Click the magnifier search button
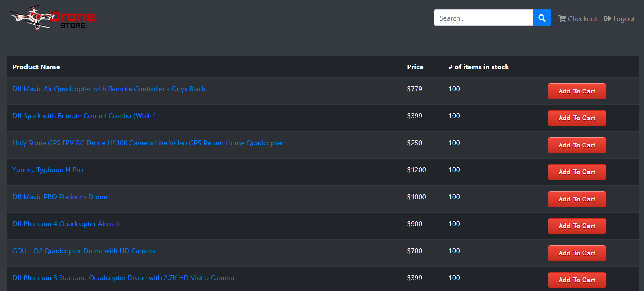This screenshot has width=644, height=291. [x=542, y=18]
